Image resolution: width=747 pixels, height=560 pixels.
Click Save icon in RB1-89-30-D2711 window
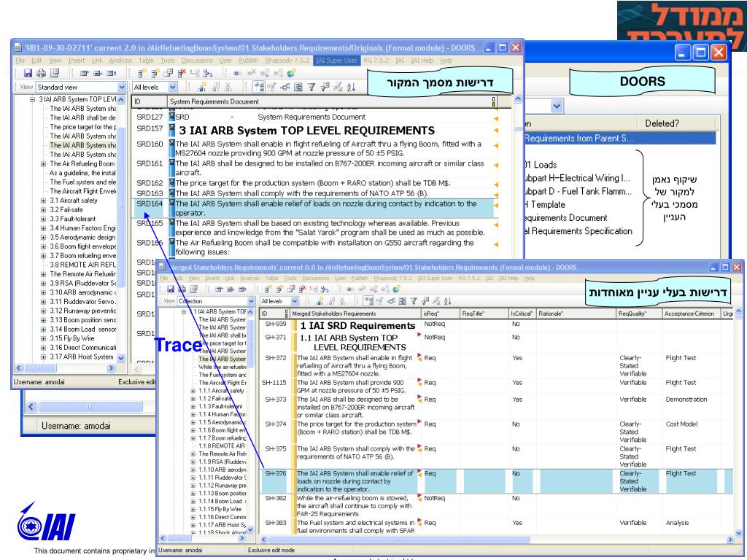click(x=28, y=73)
